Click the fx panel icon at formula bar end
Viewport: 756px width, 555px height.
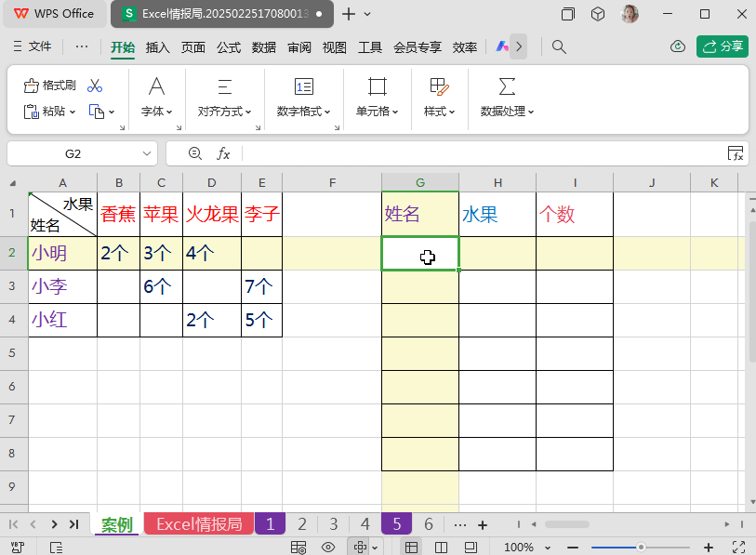tap(736, 153)
